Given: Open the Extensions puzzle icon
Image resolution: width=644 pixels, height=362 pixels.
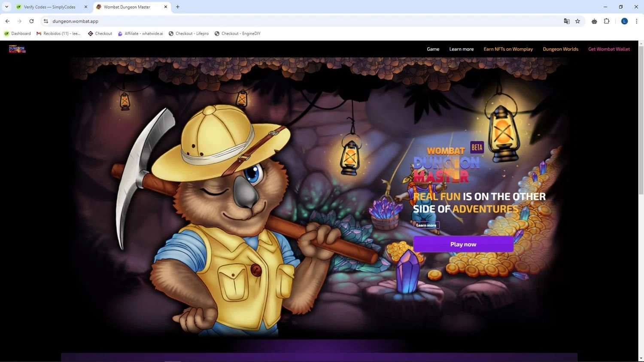Looking at the screenshot, I should pyautogui.click(x=607, y=21).
